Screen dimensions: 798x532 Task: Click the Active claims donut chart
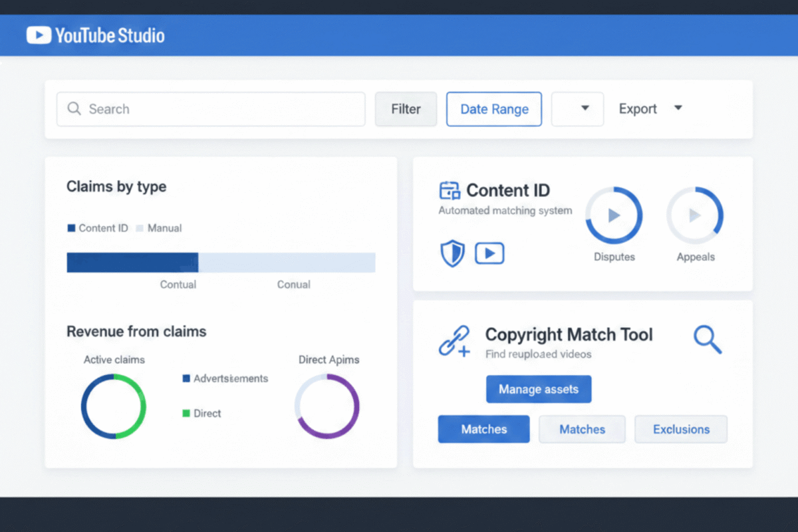point(114,406)
